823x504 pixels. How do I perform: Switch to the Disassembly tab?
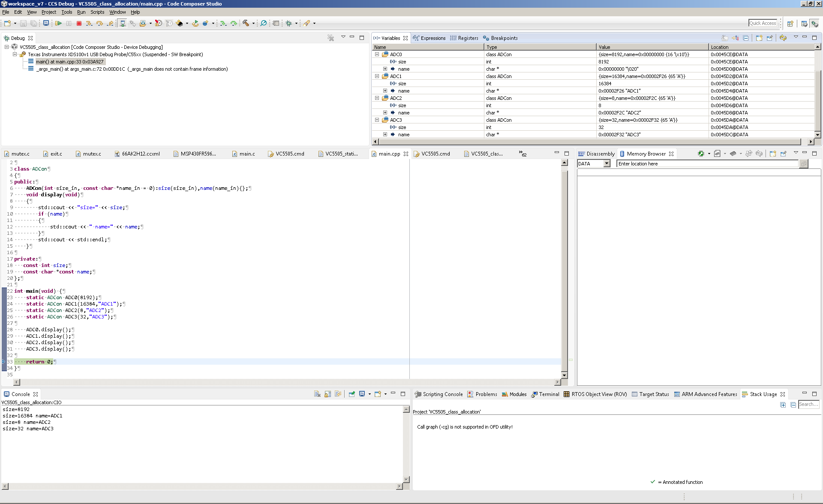(600, 154)
